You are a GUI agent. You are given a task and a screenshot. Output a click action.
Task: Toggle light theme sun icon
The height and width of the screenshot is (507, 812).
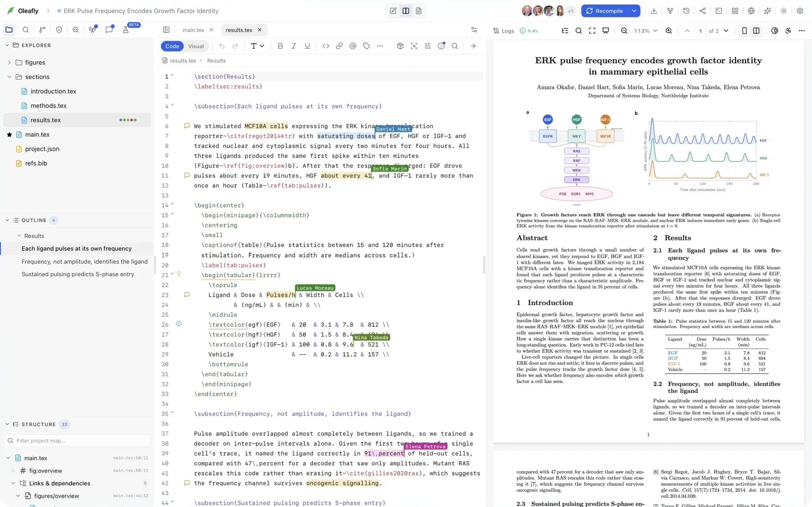[x=784, y=11]
